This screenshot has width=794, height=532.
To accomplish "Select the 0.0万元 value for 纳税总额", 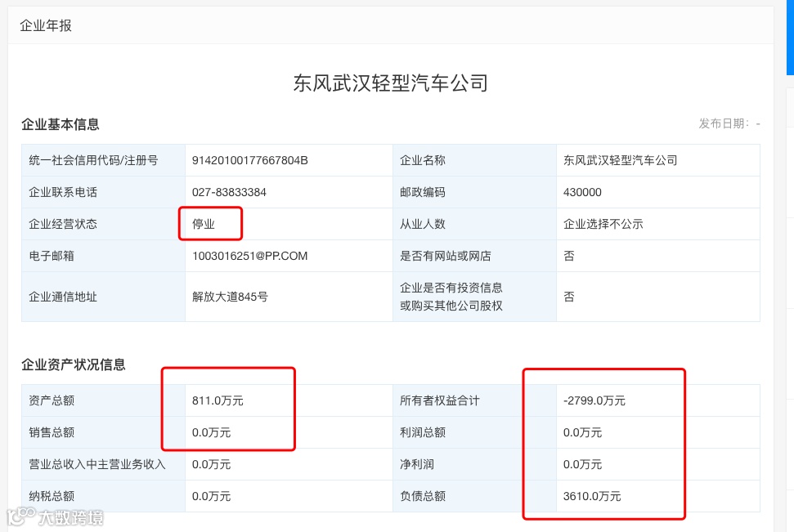I will click(211, 497).
